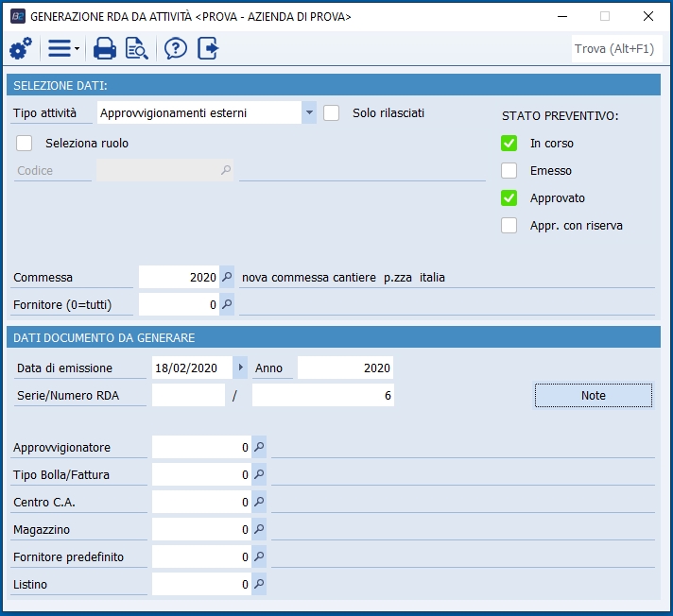673x616 pixels.
Task: Enable the Solo rilasciati checkbox
Action: [332, 113]
